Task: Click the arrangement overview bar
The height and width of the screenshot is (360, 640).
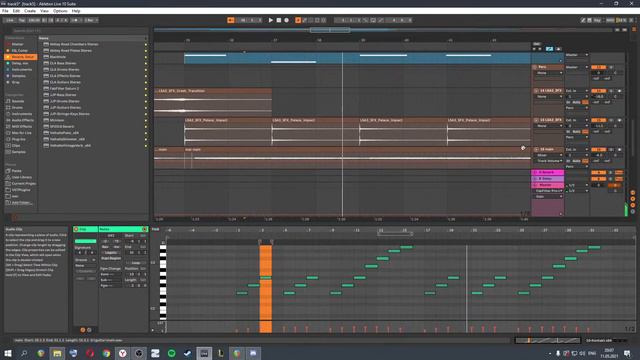Action: pos(383,30)
